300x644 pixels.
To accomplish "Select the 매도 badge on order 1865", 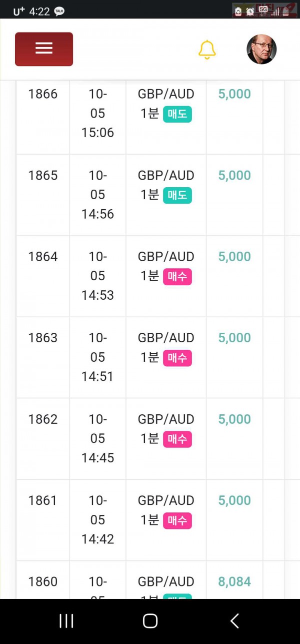I will [x=177, y=195].
